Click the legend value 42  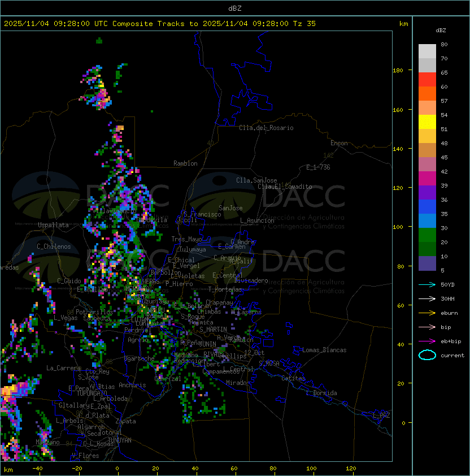coord(444,171)
